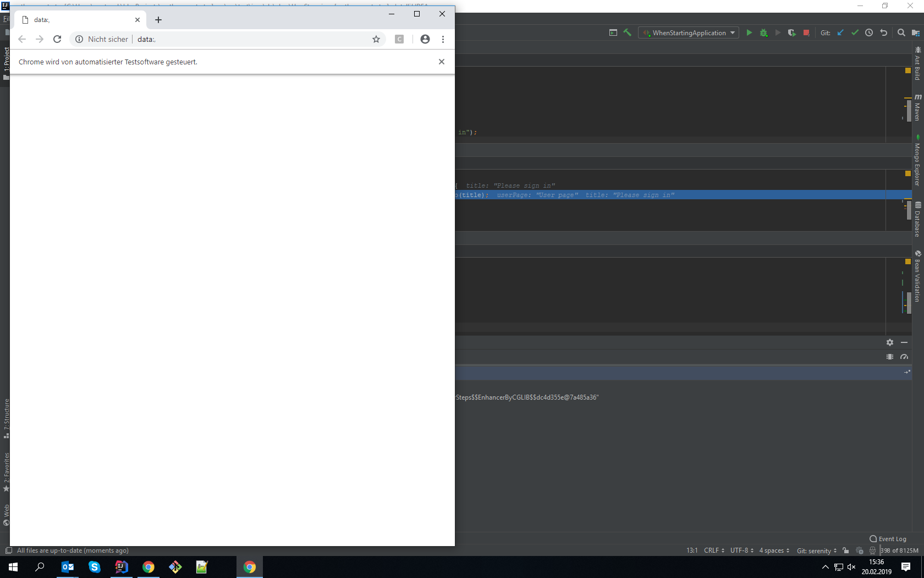Open the Notepad++ taskbar icon
The width and height of the screenshot is (924, 578).
pyautogui.click(x=202, y=567)
